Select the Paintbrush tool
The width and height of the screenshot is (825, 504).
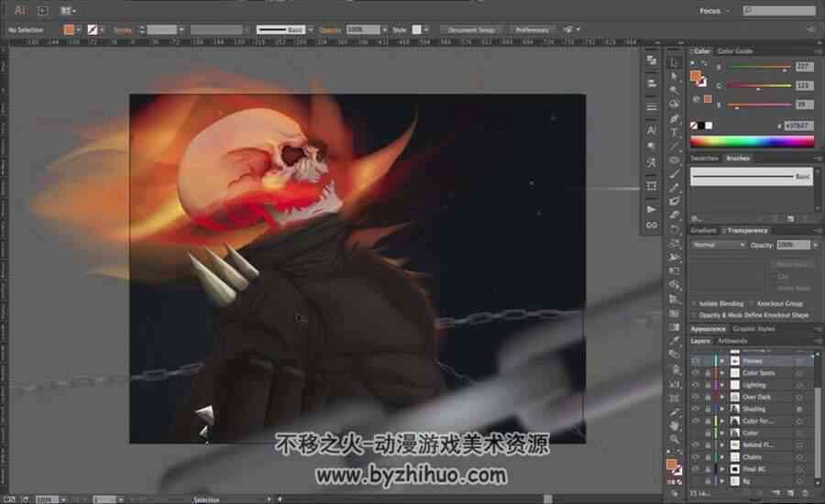(x=674, y=173)
